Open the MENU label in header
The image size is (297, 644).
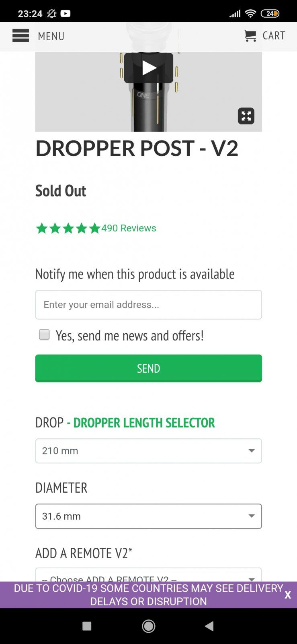51,36
